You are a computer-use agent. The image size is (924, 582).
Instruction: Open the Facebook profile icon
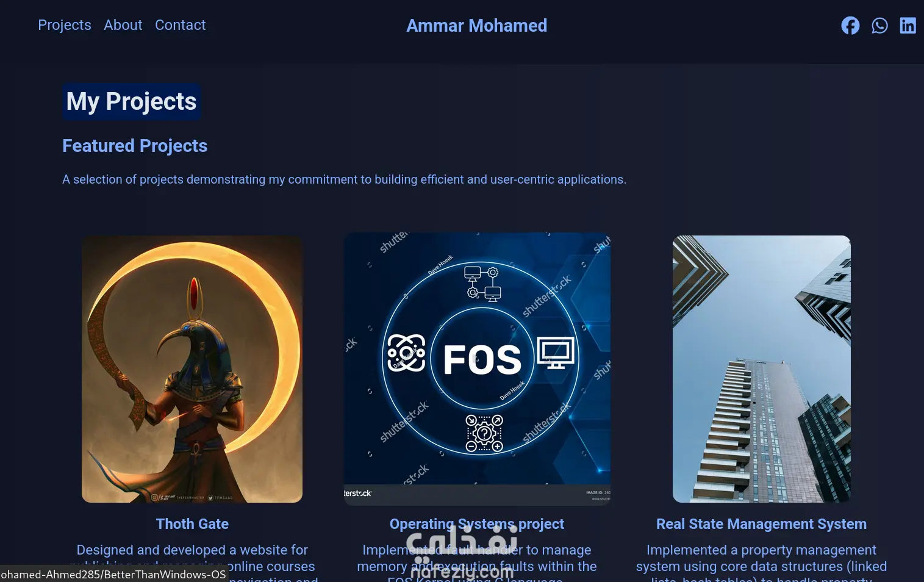coord(850,26)
